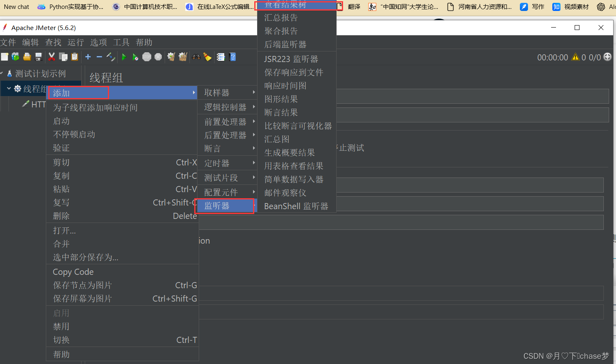Open Search with binoculars icon
The width and height of the screenshot is (616, 364).
coord(196,57)
